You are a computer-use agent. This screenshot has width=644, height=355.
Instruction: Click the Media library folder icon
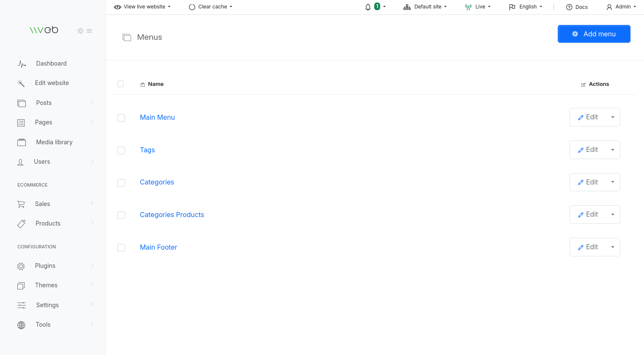(22, 143)
